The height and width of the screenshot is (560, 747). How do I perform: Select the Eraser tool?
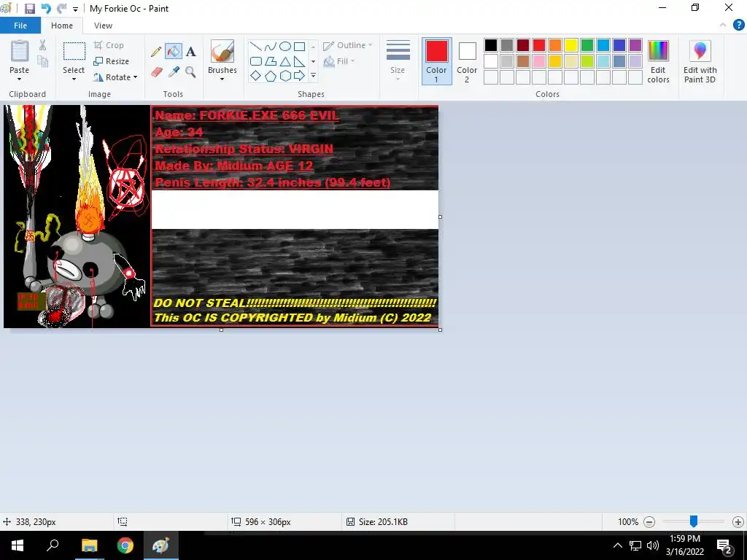point(156,72)
